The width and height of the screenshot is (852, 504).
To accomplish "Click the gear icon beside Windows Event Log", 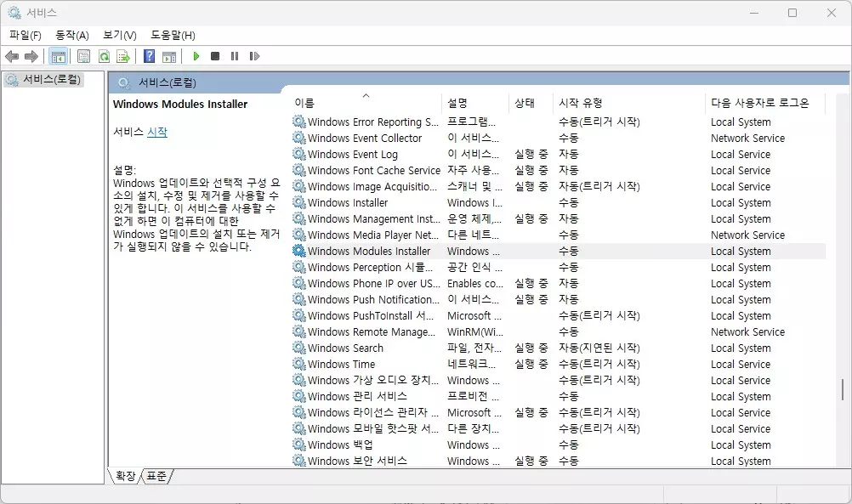I will [298, 154].
